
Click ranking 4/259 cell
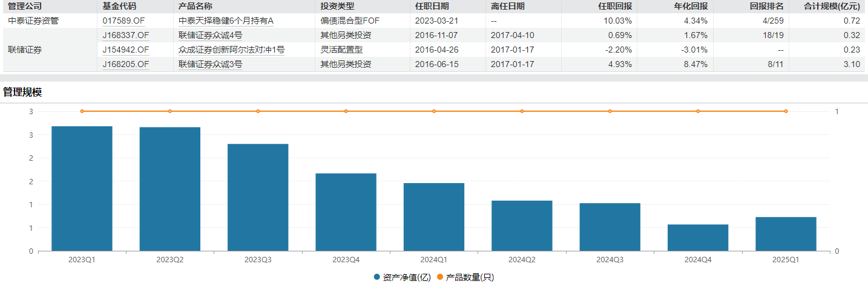tap(772, 21)
